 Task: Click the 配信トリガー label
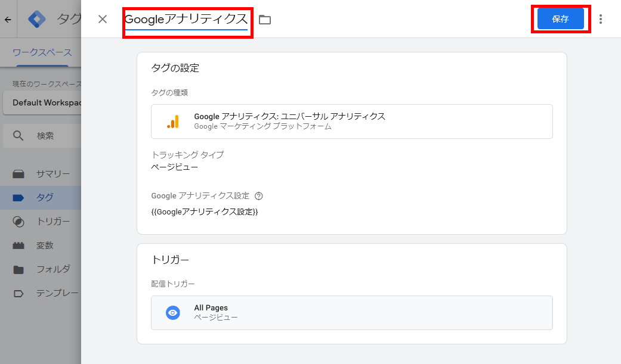click(172, 284)
